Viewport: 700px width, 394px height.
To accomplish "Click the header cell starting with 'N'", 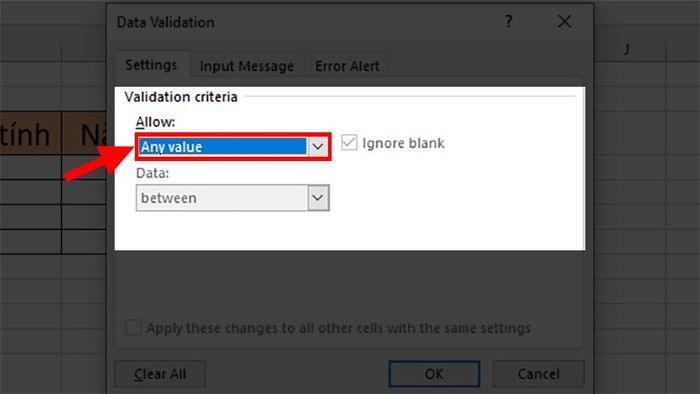I will point(84,133).
